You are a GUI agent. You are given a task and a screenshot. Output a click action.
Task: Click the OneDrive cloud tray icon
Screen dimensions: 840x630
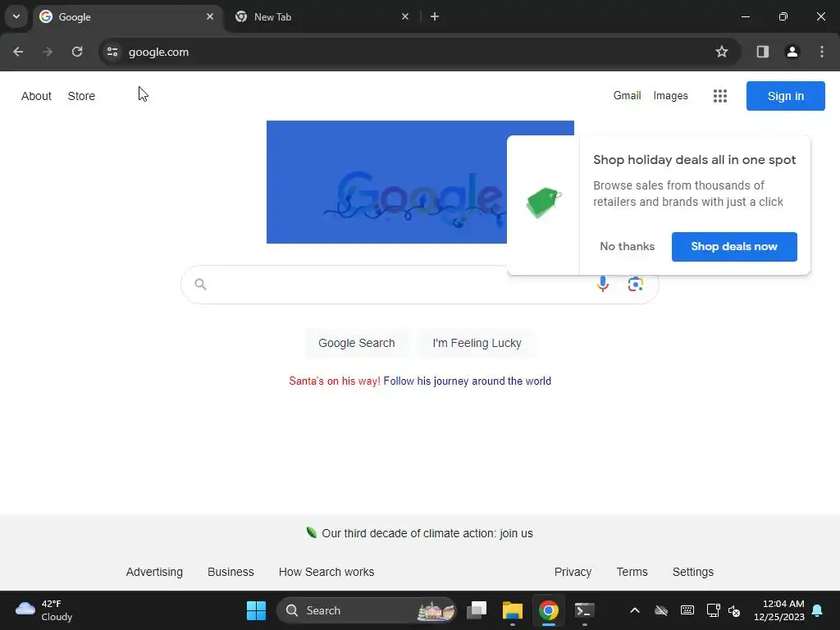[661, 610]
